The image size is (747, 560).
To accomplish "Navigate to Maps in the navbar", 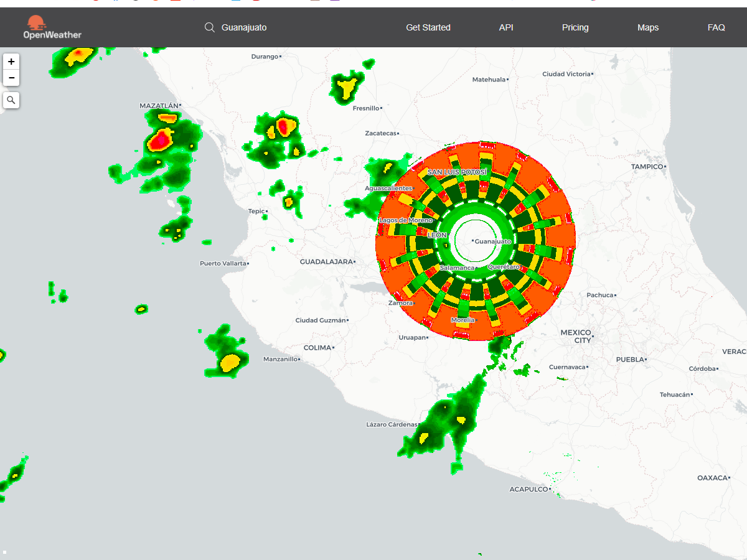I will [x=647, y=27].
